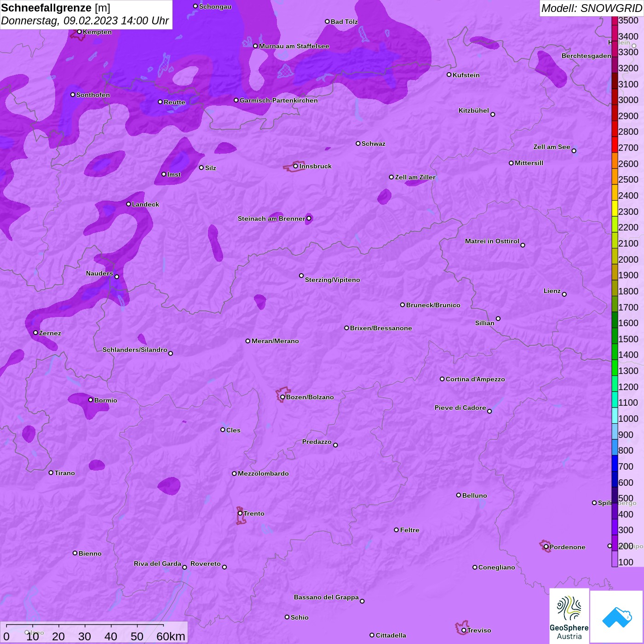Click the Bienno label

[x=90, y=553]
